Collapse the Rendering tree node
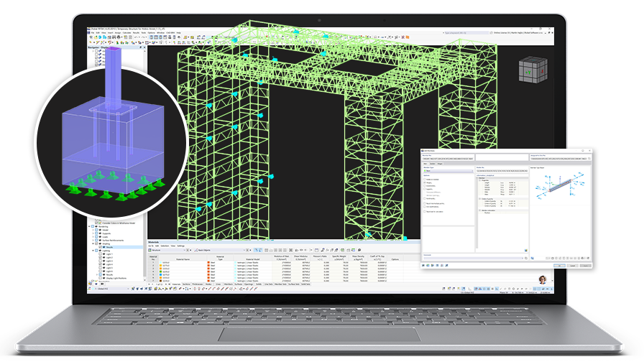644x362 pixels. pyautogui.click(x=90, y=226)
